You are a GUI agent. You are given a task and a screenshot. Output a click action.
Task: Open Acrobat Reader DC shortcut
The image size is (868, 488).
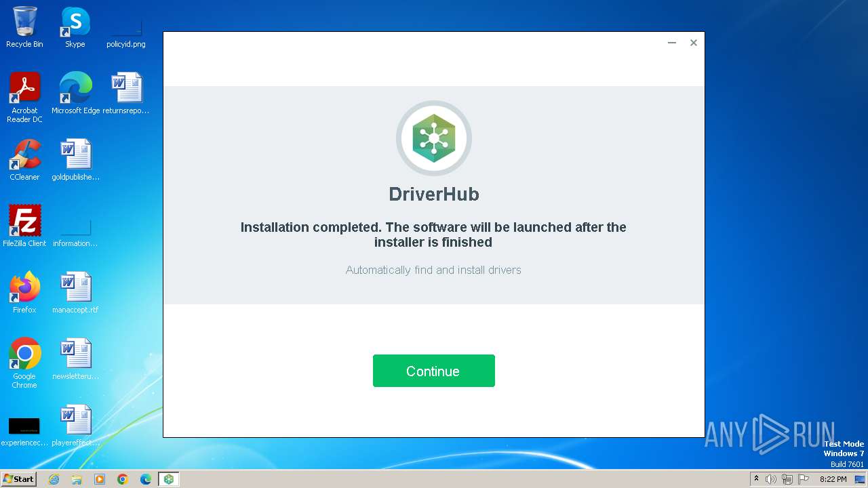[x=24, y=97]
